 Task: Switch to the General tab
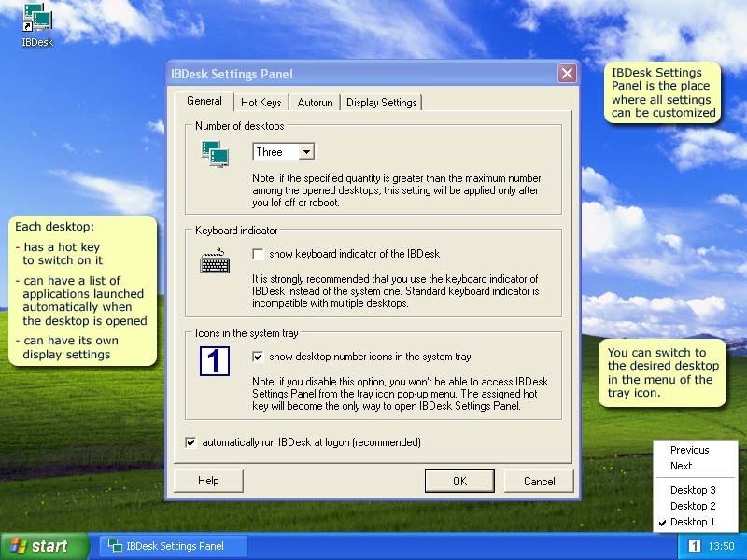[204, 101]
